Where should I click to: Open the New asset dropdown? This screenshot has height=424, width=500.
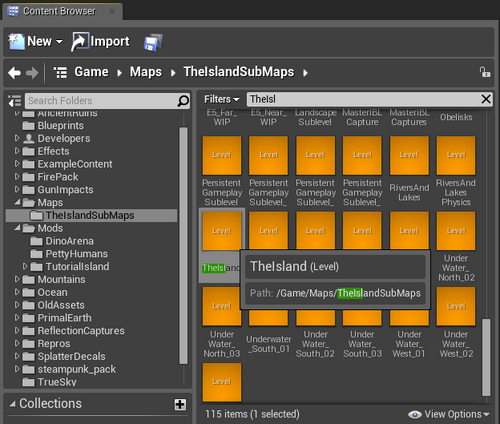(36, 42)
